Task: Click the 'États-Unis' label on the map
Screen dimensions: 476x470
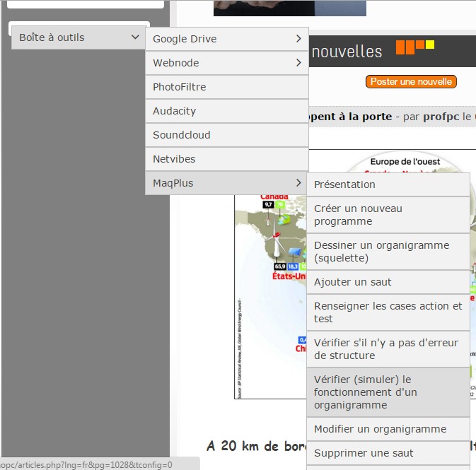Action: pos(289,276)
